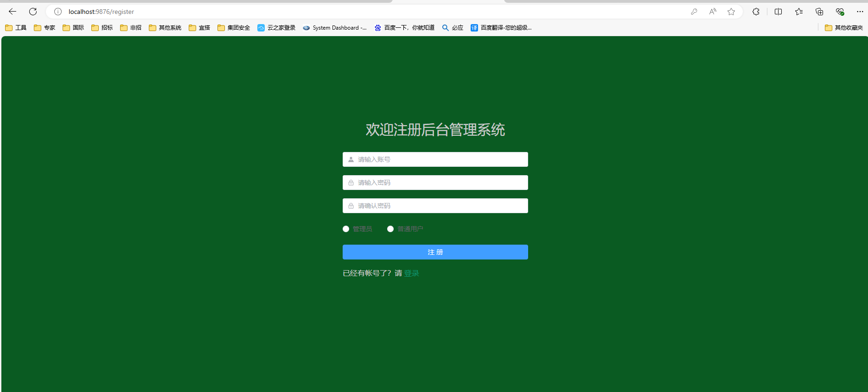
Task: Focus the 请输入密码 password field
Action: (435, 183)
